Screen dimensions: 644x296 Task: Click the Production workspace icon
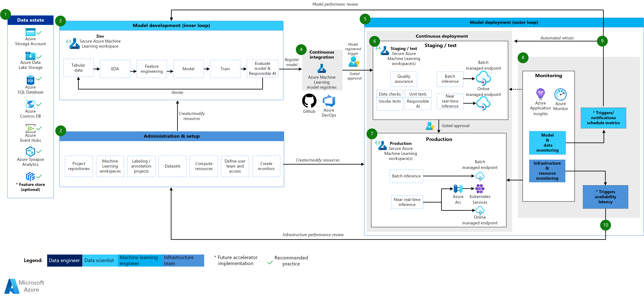(381, 145)
